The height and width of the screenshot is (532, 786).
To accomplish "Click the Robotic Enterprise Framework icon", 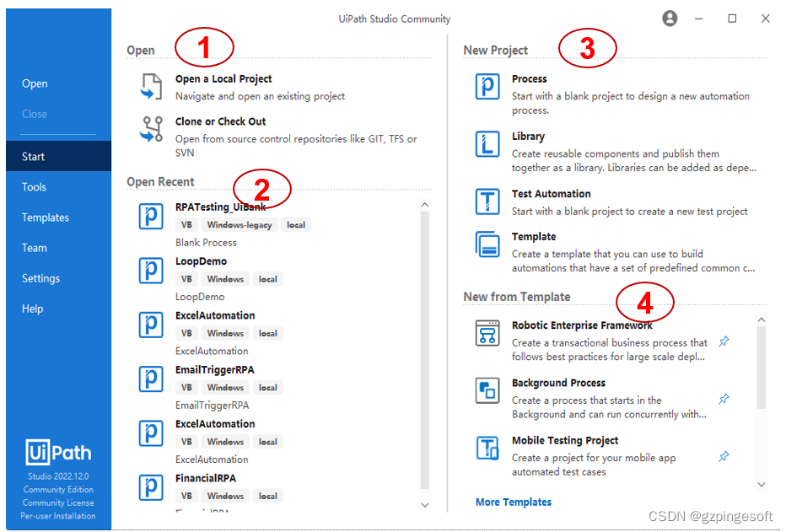I will pos(487,333).
